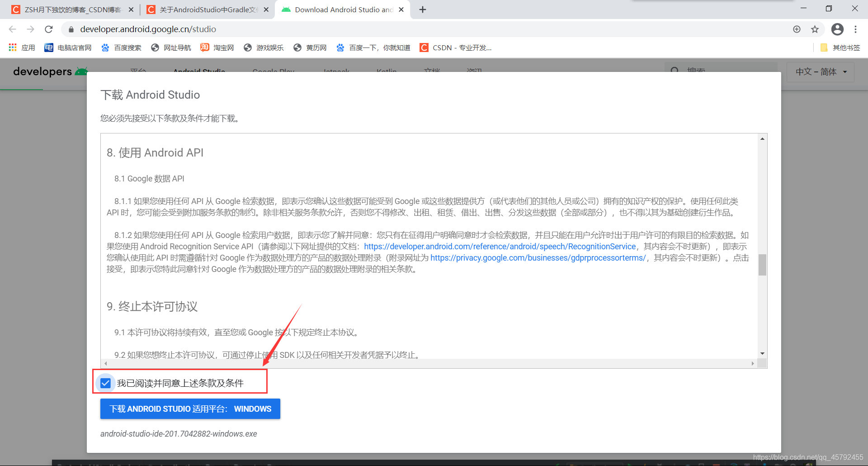Click the site lock icon in address bar
The width and height of the screenshot is (868, 466).
click(x=71, y=29)
